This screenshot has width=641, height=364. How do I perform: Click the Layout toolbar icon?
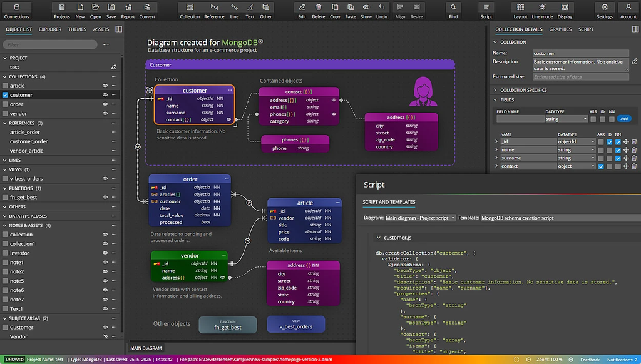pyautogui.click(x=520, y=11)
